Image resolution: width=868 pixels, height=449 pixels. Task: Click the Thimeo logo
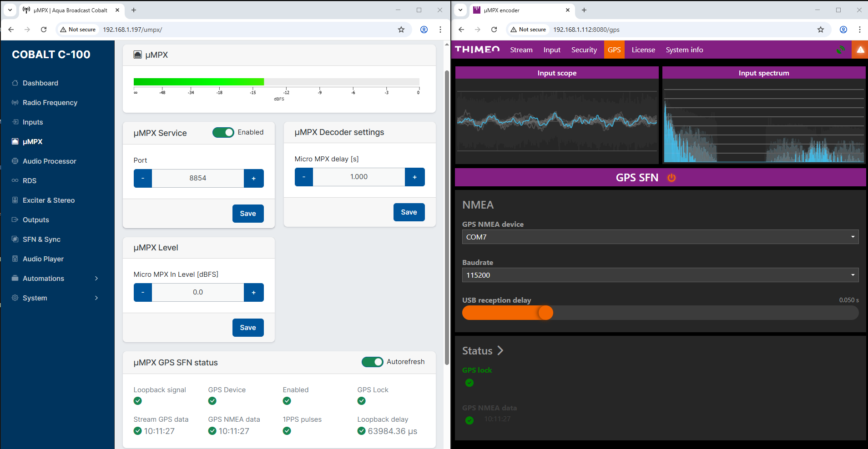coord(477,50)
